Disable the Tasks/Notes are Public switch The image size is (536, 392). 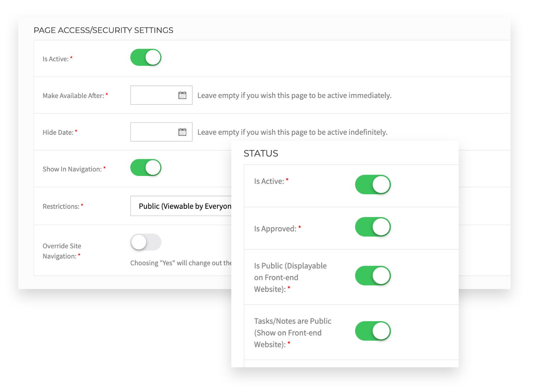372,331
